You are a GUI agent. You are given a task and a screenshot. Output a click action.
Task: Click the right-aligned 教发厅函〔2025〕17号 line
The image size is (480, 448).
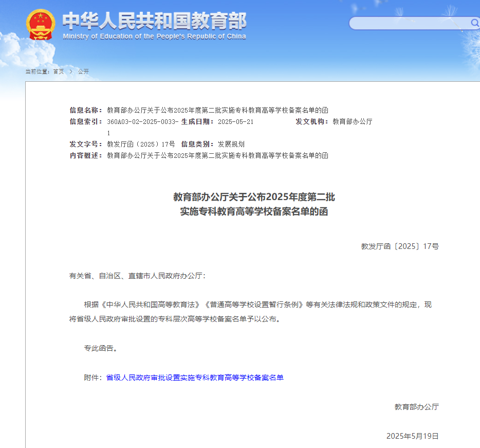[x=400, y=246]
